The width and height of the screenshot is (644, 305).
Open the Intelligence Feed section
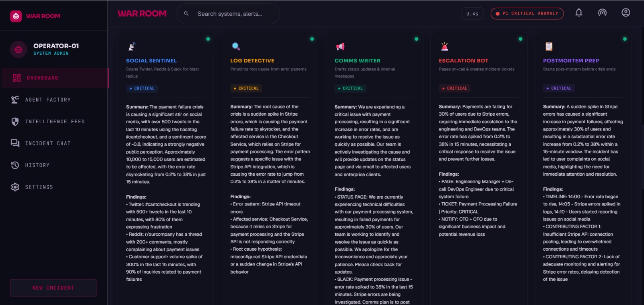(x=55, y=121)
